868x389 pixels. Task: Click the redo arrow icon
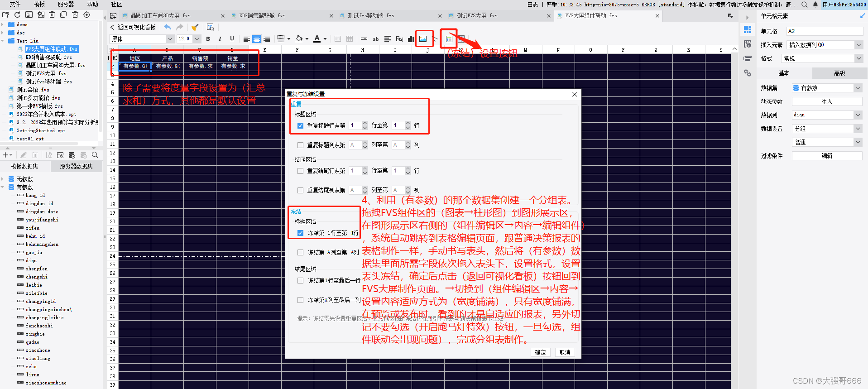point(180,27)
